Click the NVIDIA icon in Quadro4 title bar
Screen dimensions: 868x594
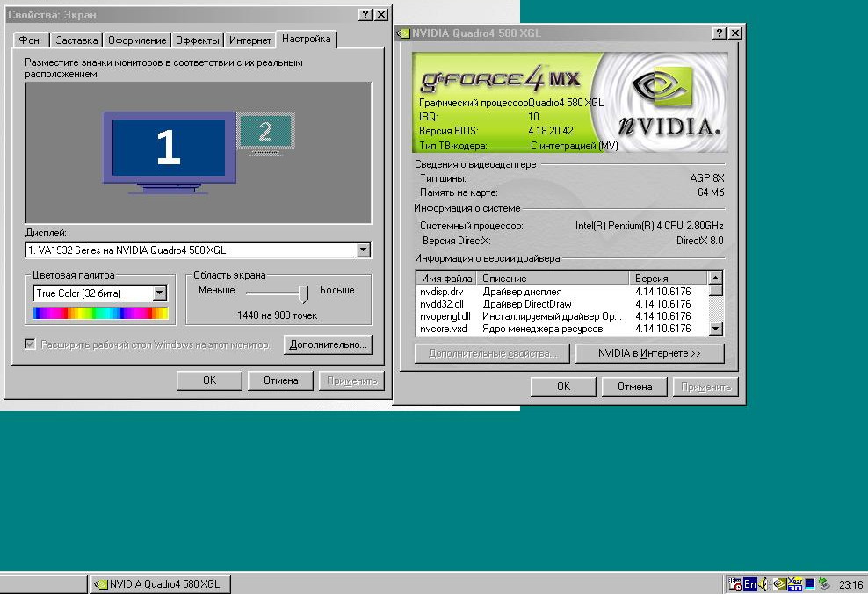403,33
